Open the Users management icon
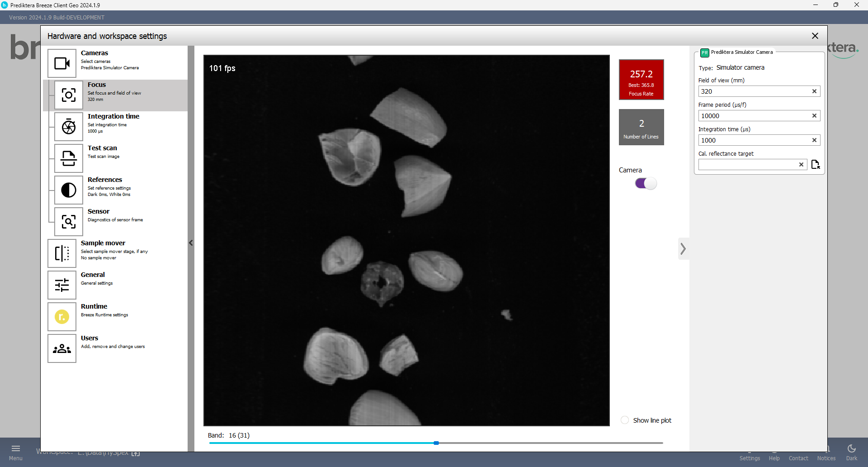This screenshot has width=868, height=467. coord(62,348)
